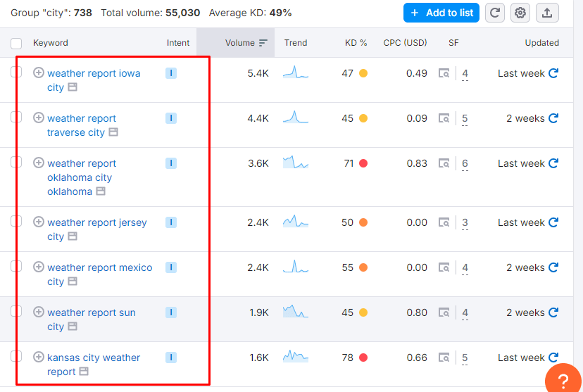Sort by the Volume column header
The height and width of the screenshot is (392, 583).
(x=246, y=43)
